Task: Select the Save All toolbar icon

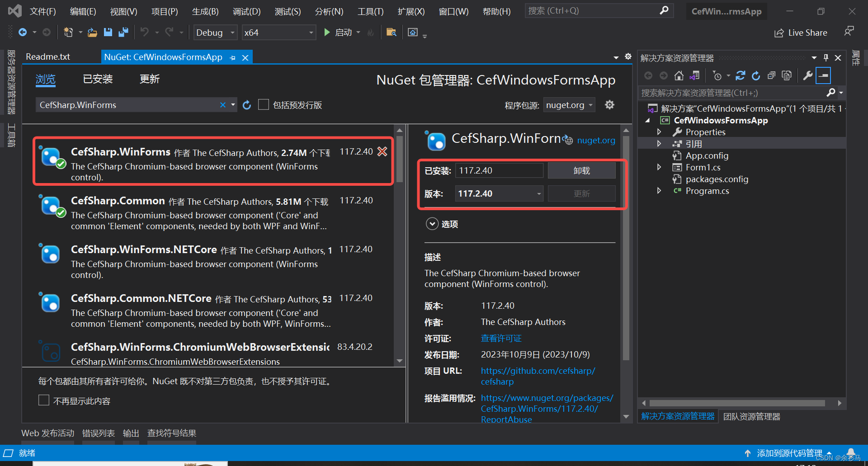Action: pos(123,32)
